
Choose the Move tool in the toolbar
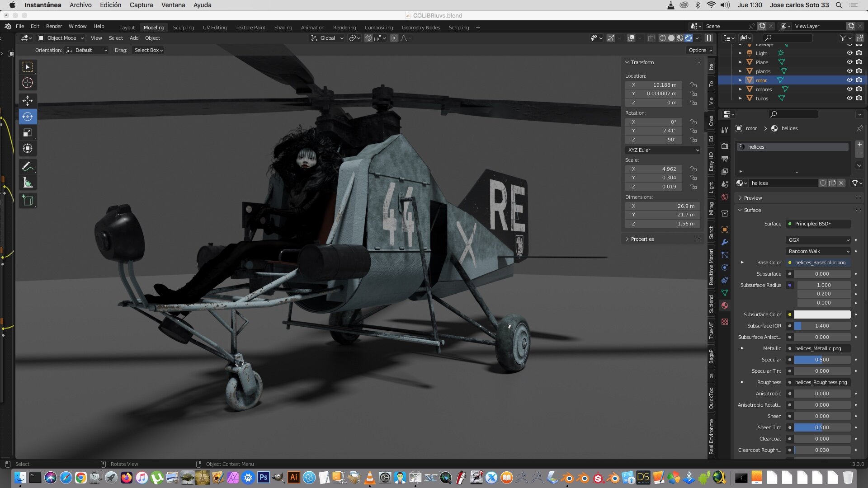coord(28,100)
